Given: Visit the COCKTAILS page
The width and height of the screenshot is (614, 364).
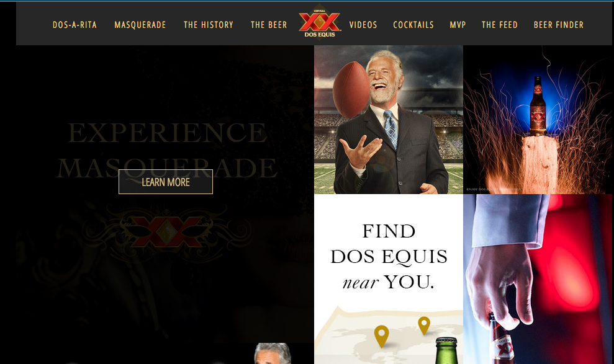Looking at the screenshot, I should pos(413,25).
